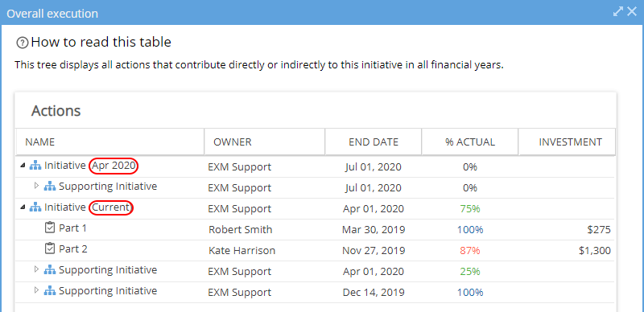Image resolution: width=644 pixels, height=312 pixels.
Task: Click EXM Support owner in Initiative Current row
Action: tap(239, 208)
